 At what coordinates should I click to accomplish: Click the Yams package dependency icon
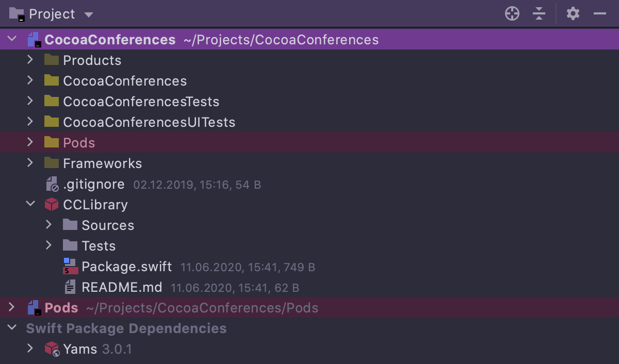click(52, 349)
